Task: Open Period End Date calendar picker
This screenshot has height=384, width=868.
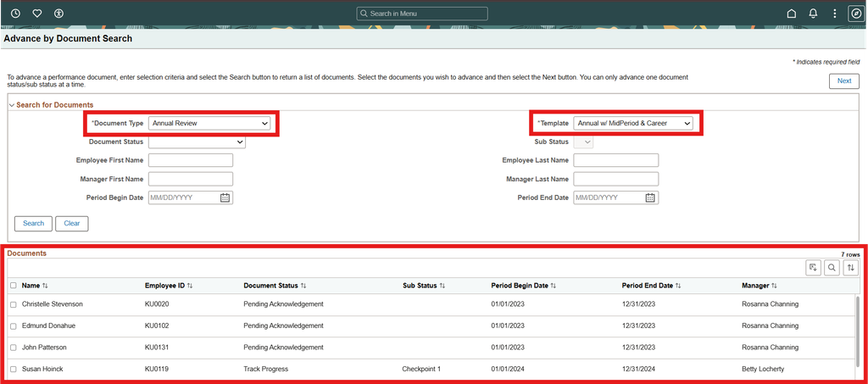Action: [650, 198]
